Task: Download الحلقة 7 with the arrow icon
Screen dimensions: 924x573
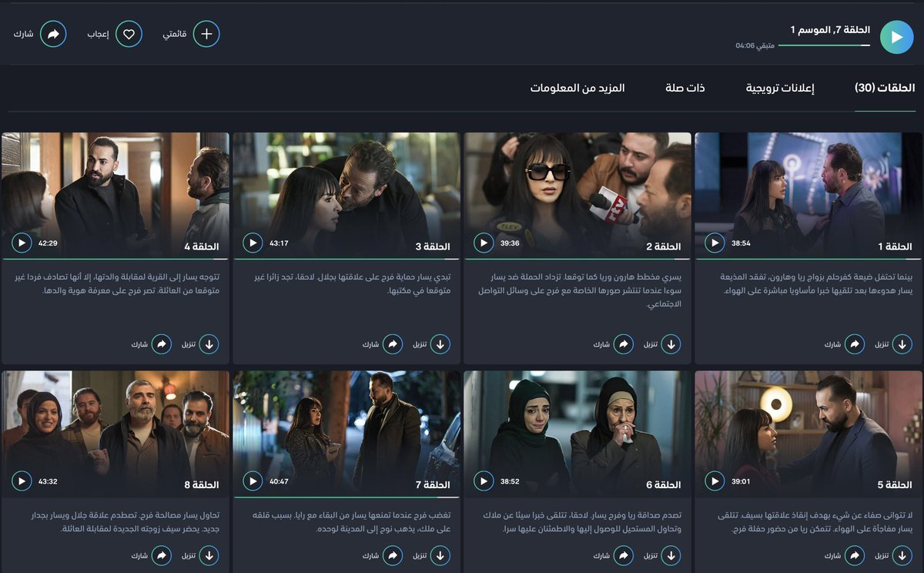Action: click(440, 555)
